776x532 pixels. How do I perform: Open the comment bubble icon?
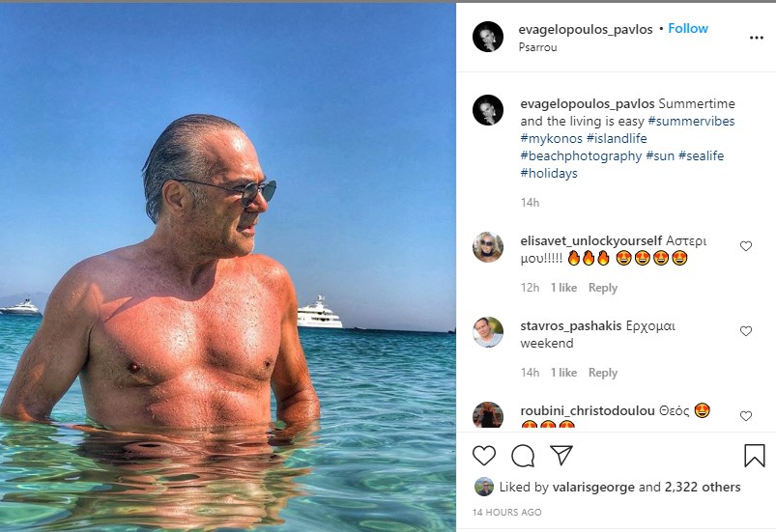coord(523,455)
